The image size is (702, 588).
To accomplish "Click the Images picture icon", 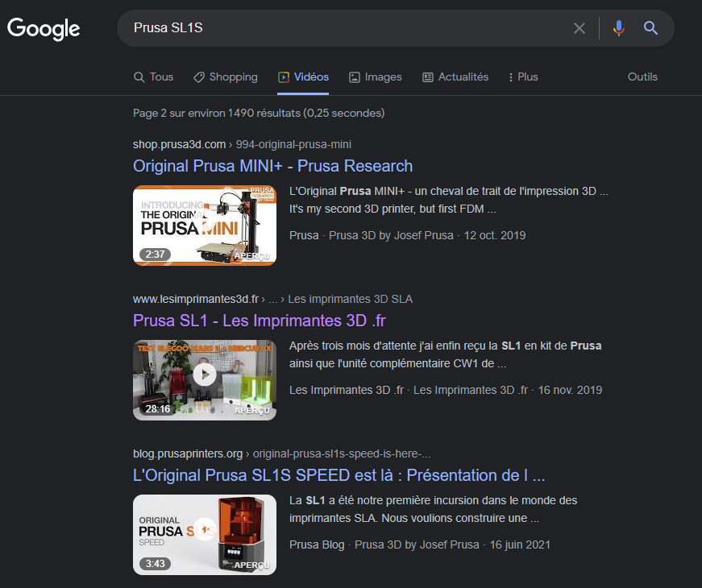I will [354, 77].
